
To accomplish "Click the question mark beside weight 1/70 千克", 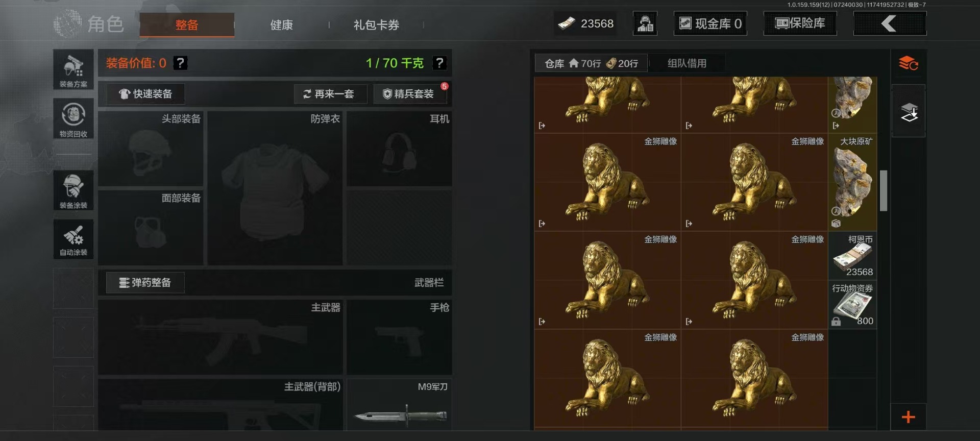I will coord(439,63).
